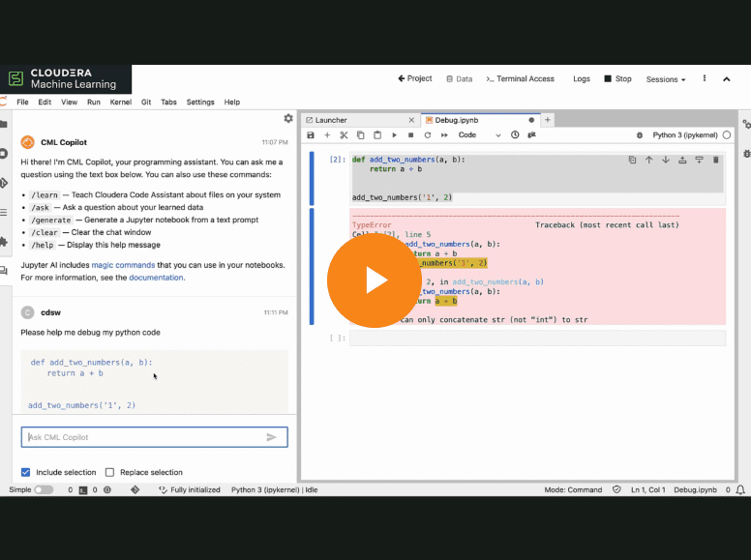Open the property inspector in right sidebar
The image size is (751, 560).
pos(746,125)
